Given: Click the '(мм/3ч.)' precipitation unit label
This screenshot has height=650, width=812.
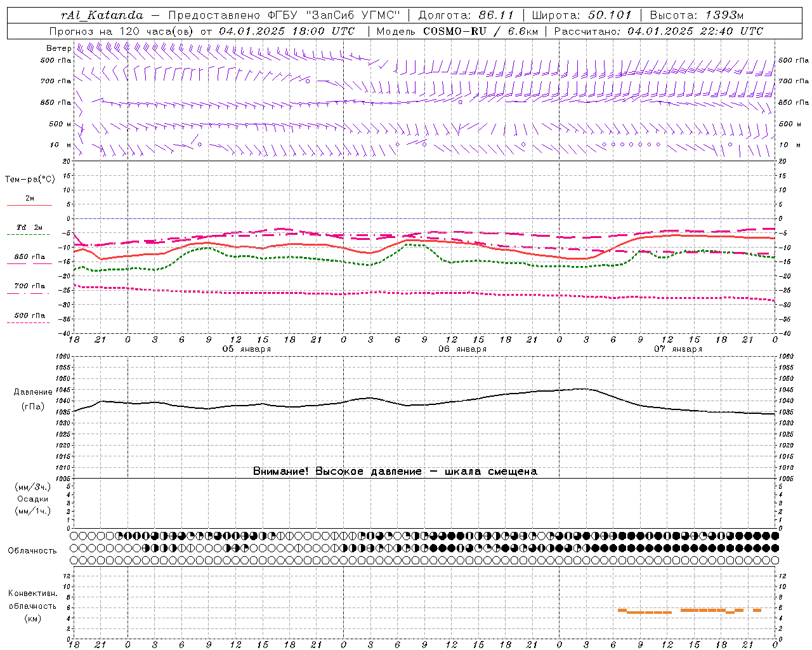Looking at the screenshot, I should pyautogui.click(x=32, y=487).
